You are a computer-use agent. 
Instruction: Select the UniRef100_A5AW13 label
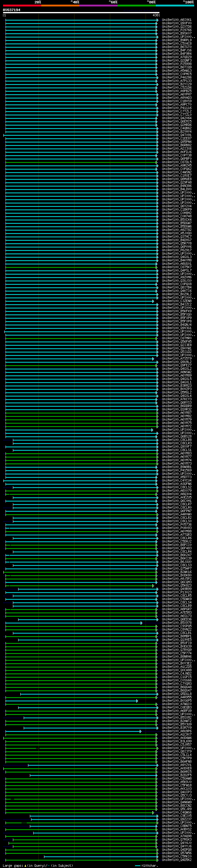(176, 71)
